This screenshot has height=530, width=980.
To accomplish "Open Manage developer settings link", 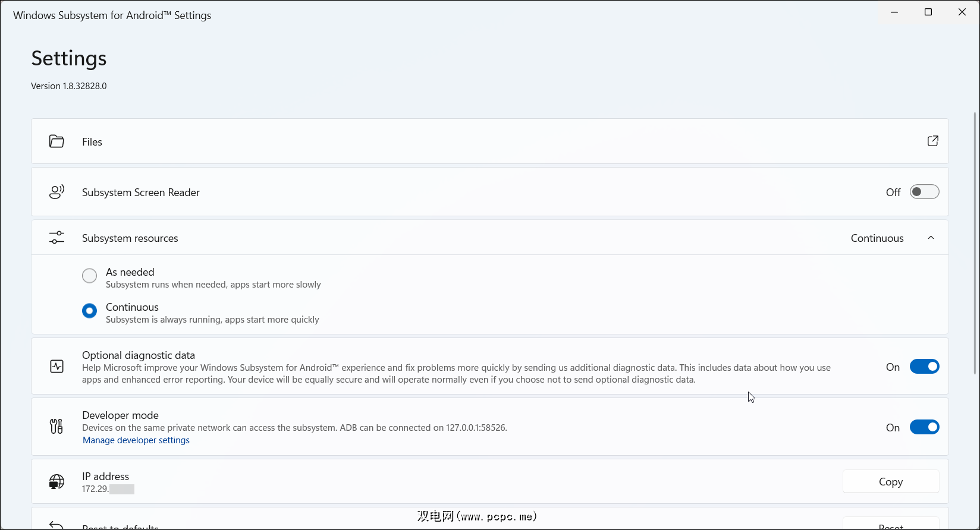I will pos(136,440).
